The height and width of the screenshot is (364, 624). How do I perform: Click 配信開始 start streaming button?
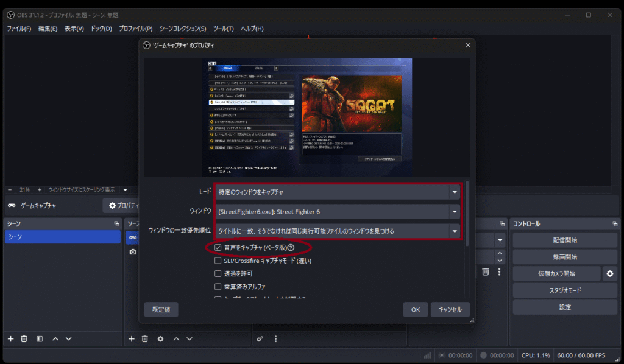coord(565,240)
